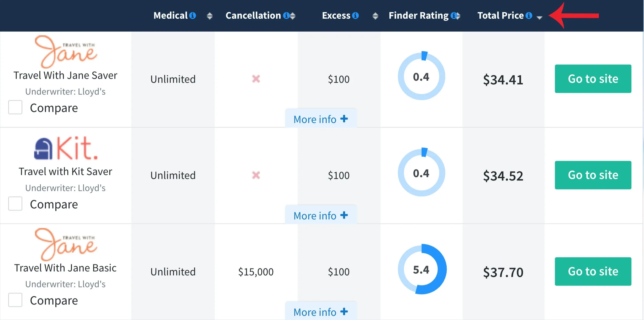
Task: Sort by Excess using its sort arrows
Action: point(375,16)
